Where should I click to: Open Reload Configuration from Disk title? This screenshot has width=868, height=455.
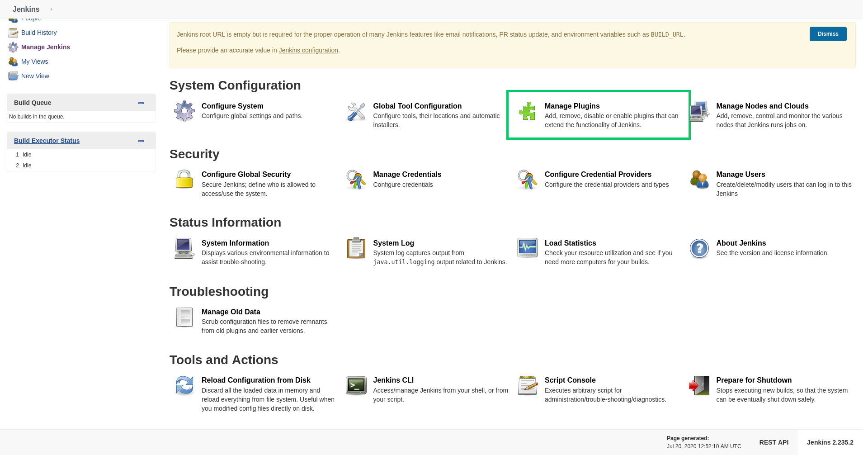click(x=256, y=380)
